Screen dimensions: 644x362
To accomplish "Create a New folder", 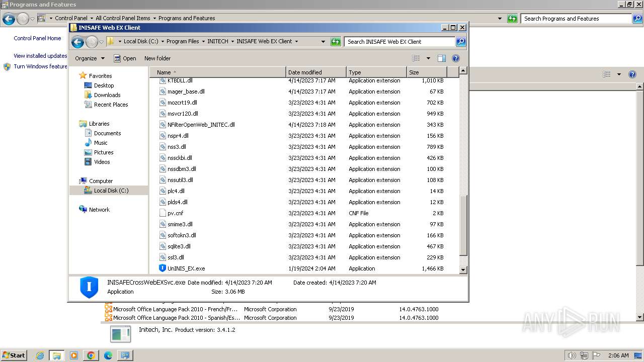I will (157, 58).
